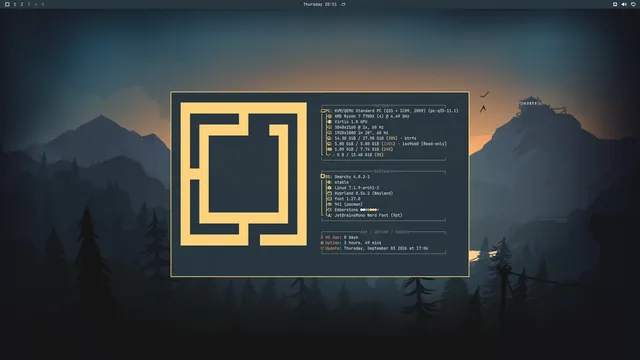Image resolution: width=640 pixels, height=360 pixels.
Task: Click the Hyprland (Wayland) text
Action: click(364, 193)
